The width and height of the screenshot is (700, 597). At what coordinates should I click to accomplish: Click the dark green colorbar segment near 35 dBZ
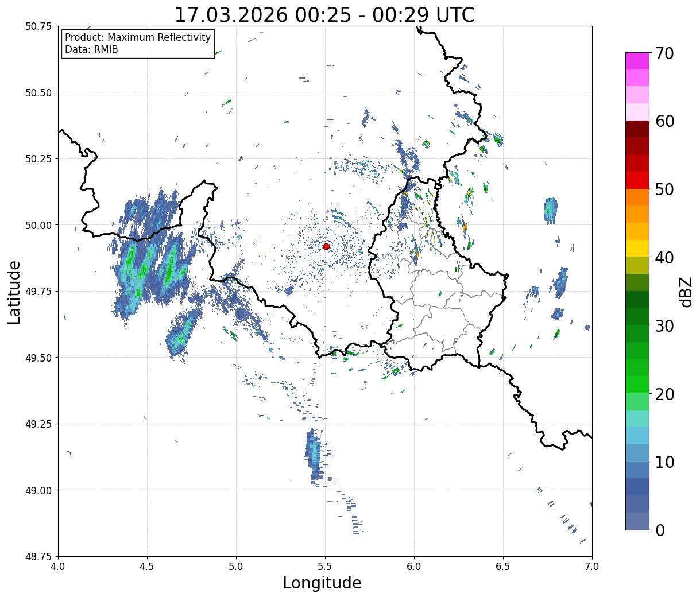pyautogui.click(x=637, y=299)
